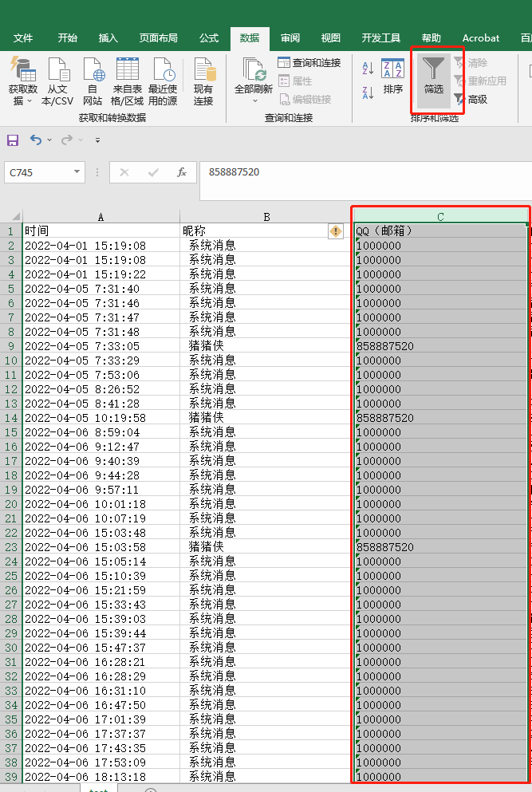Screen dimensions: 532x792
Task: Import data From Web (自网站)
Action: click(x=93, y=81)
